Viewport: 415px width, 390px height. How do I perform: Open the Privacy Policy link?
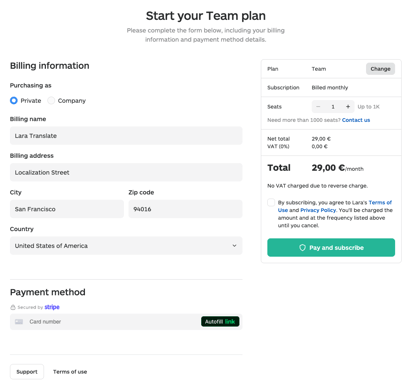tap(318, 210)
